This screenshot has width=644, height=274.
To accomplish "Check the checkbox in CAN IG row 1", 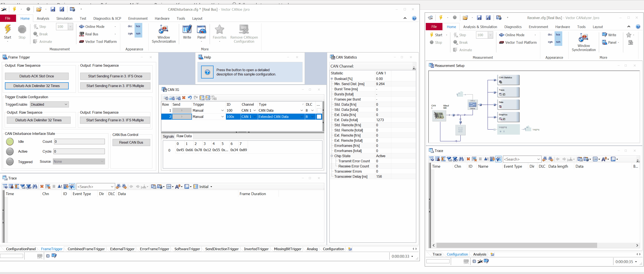I will point(319,110).
